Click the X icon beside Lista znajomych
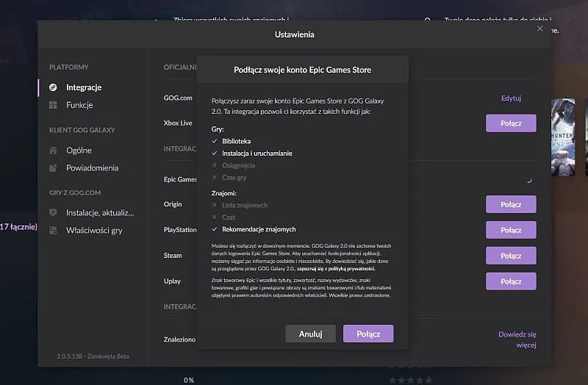The image size is (588, 385). 215,205
